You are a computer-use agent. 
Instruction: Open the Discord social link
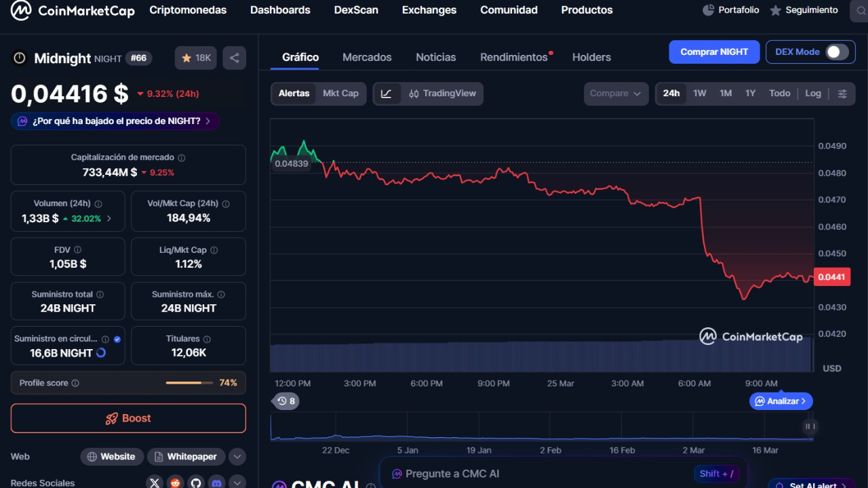(217, 483)
